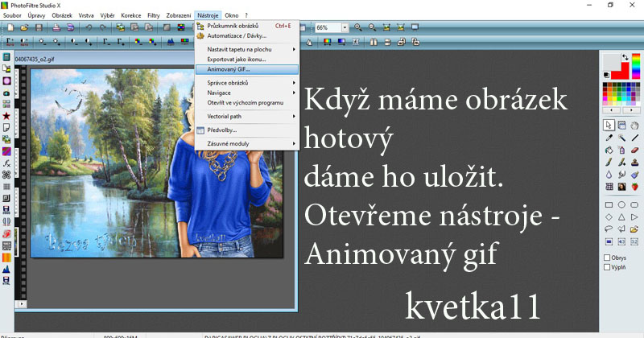This screenshot has height=338, width=644.
Task: Choose the Lasso selection shape
Action: click(x=609, y=229)
